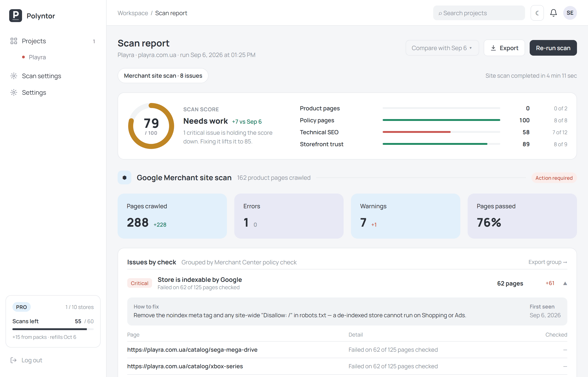The image size is (588, 377).
Task: Click "+15 from packs · refills Oct 6"
Action: (44, 337)
